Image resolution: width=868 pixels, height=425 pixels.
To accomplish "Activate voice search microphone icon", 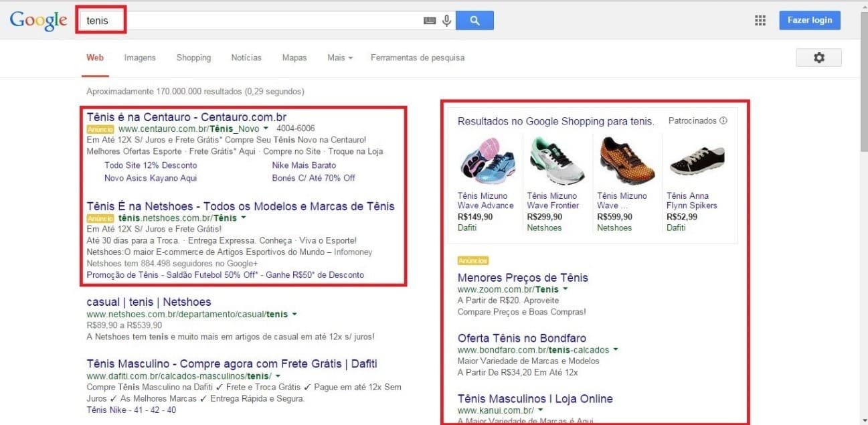I will click(446, 21).
